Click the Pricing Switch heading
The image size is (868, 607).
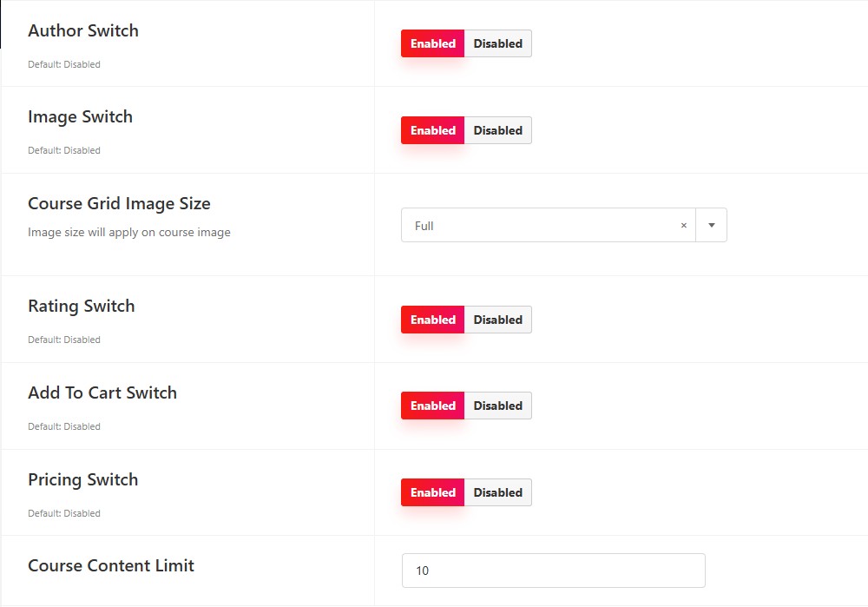[83, 479]
